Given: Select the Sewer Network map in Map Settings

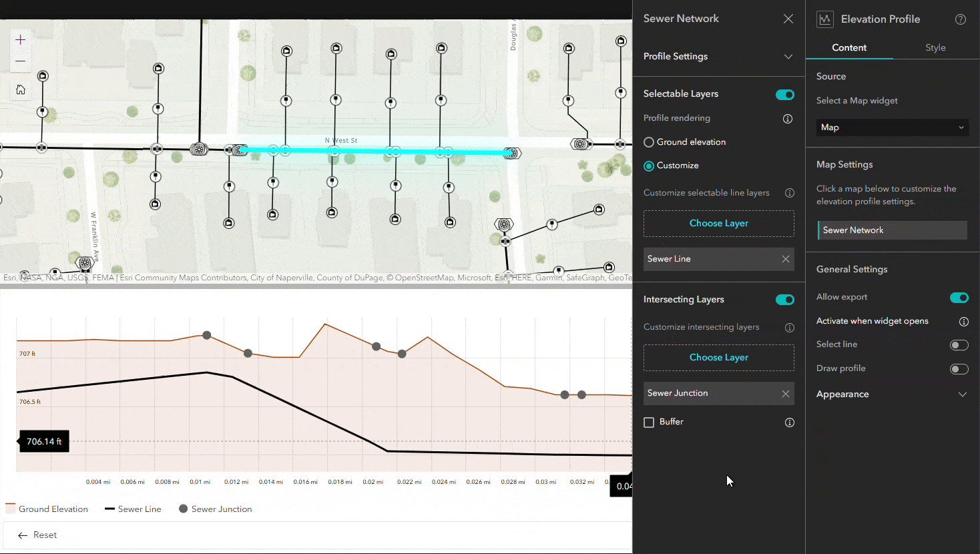Looking at the screenshot, I should point(892,230).
